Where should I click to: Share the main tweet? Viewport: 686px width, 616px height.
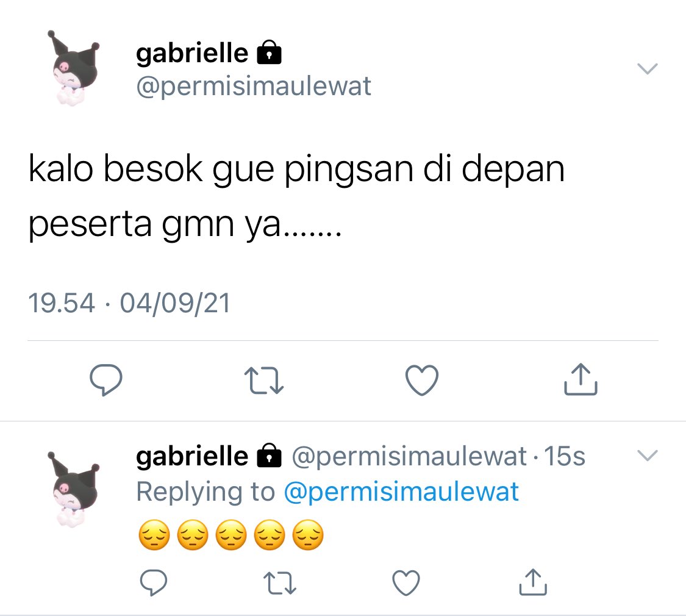581,379
